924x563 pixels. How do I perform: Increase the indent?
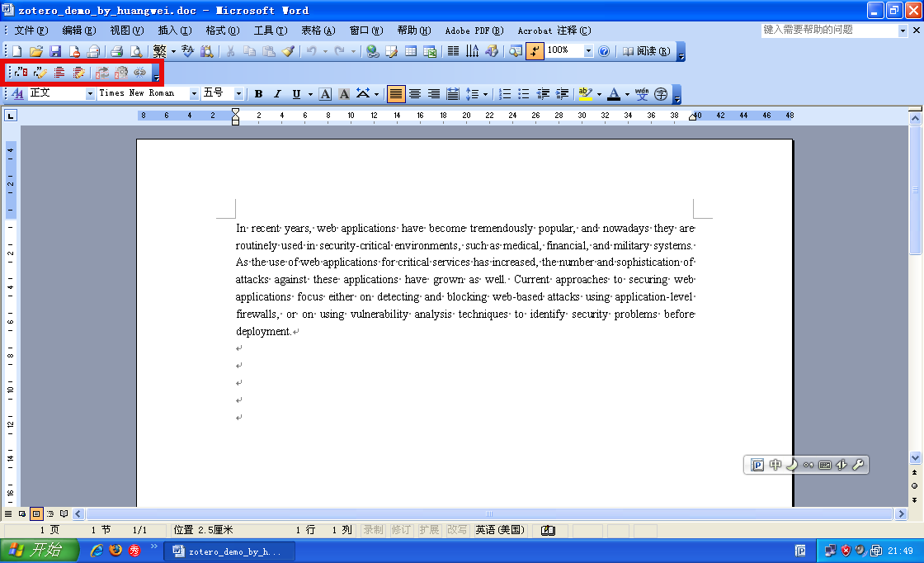(x=562, y=94)
